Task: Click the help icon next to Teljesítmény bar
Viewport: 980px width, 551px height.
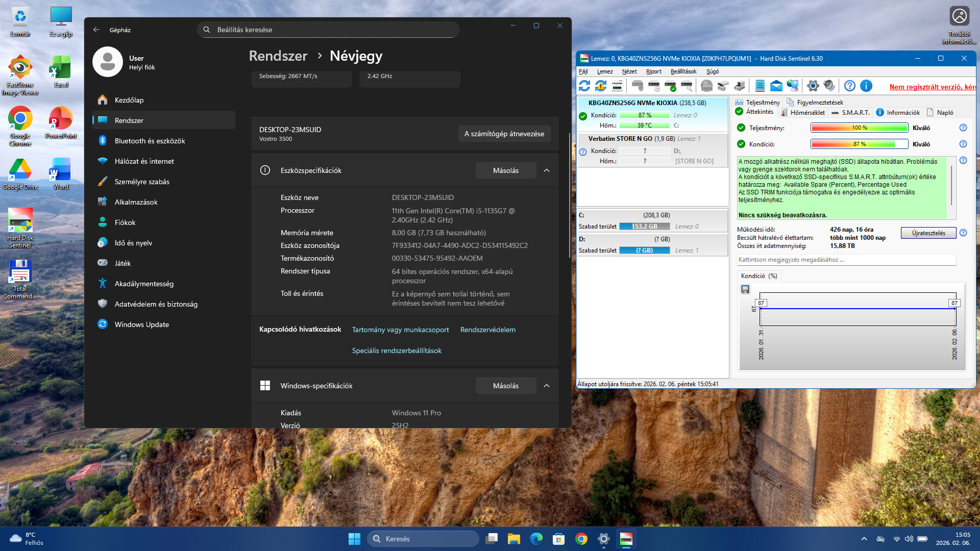Action: 963,128
